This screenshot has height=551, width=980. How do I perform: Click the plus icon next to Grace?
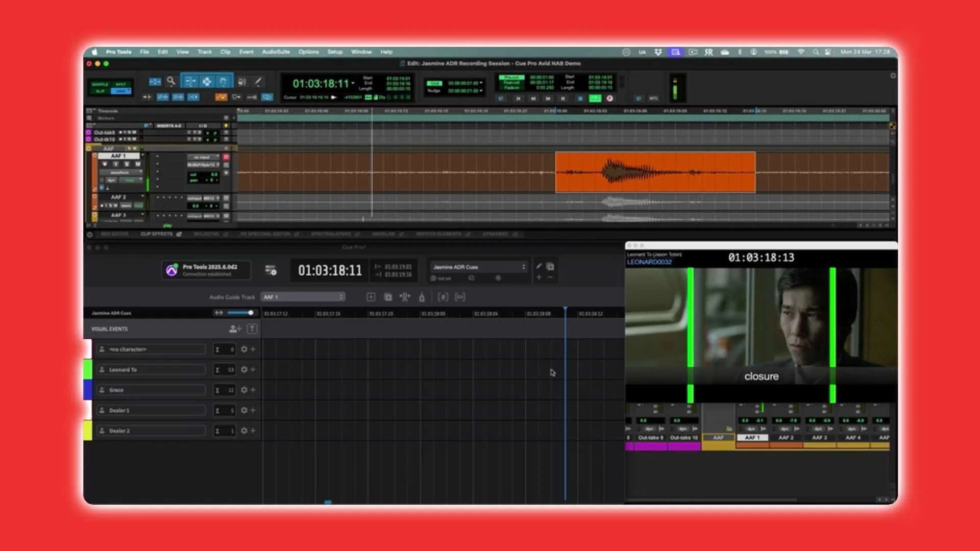pyautogui.click(x=253, y=390)
